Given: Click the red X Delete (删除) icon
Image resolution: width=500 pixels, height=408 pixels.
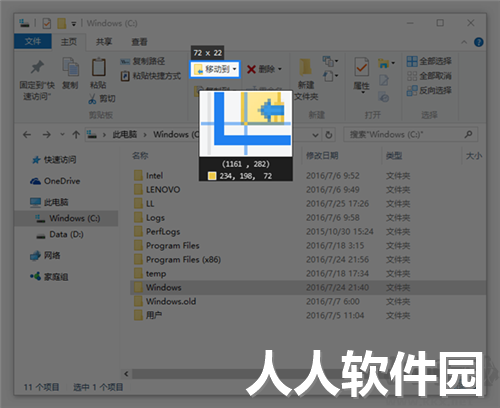Looking at the screenshot, I should (x=251, y=69).
